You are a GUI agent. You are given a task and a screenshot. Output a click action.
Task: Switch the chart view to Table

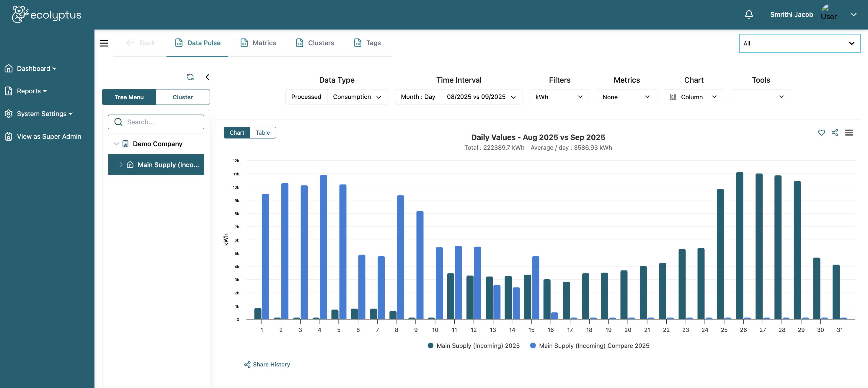tap(262, 133)
